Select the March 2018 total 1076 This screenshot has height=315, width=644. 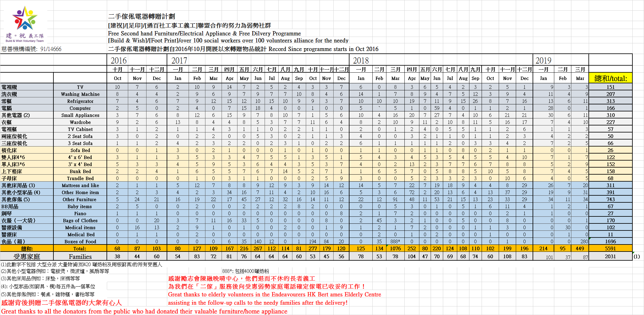tap(395, 248)
